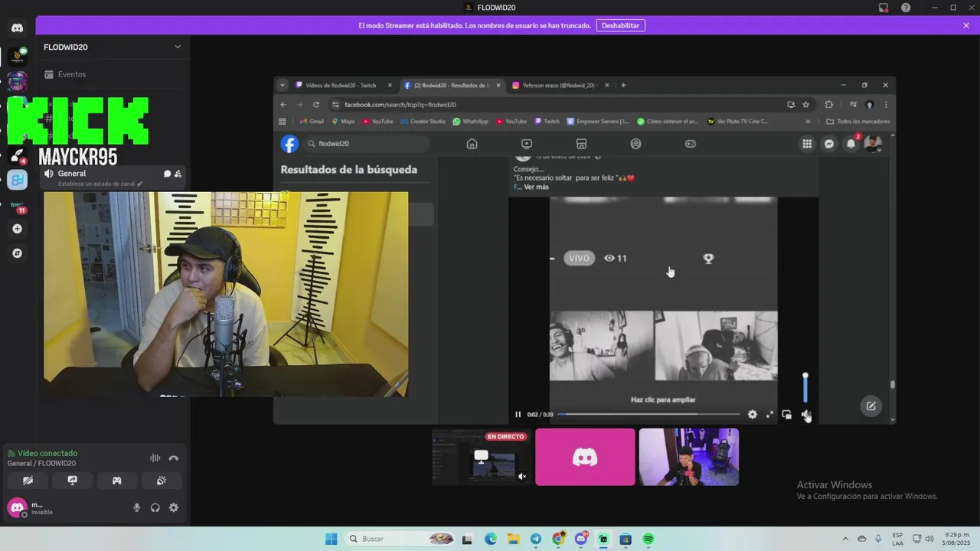
Task: Open browser tab search dropdown arrow
Action: (x=283, y=85)
